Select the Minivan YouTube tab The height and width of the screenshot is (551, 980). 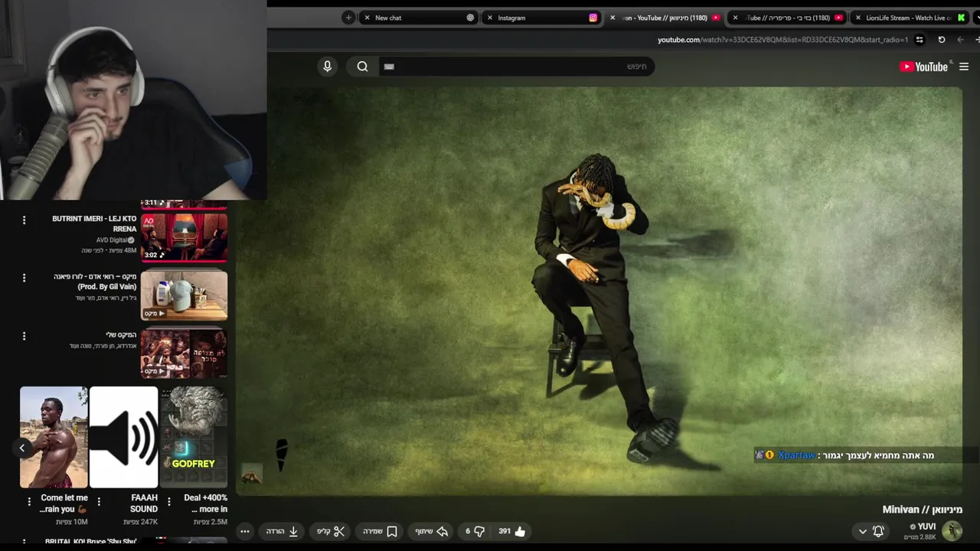(665, 18)
